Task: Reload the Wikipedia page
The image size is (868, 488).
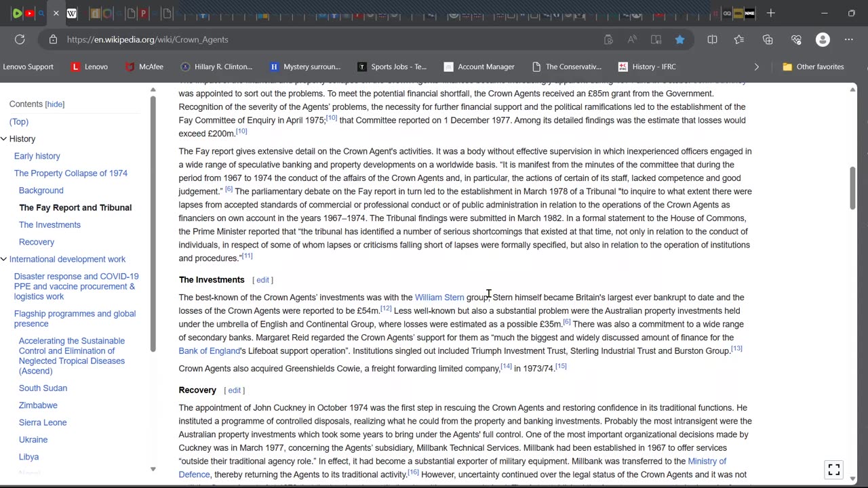Action: coord(20,39)
